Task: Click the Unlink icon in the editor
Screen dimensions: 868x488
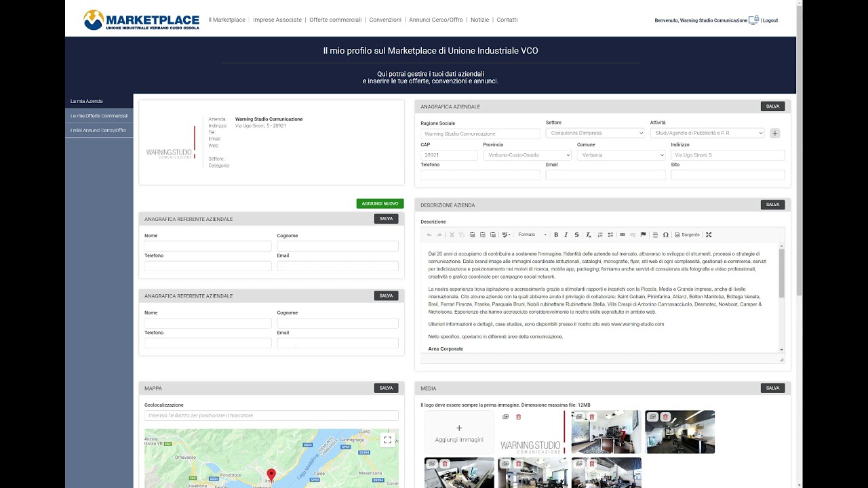Action: 633,235
